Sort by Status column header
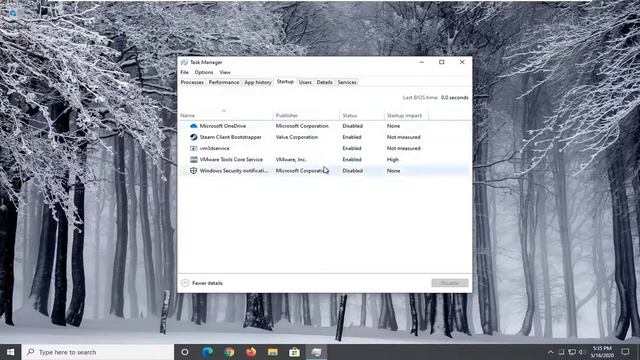 pos(362,116)
